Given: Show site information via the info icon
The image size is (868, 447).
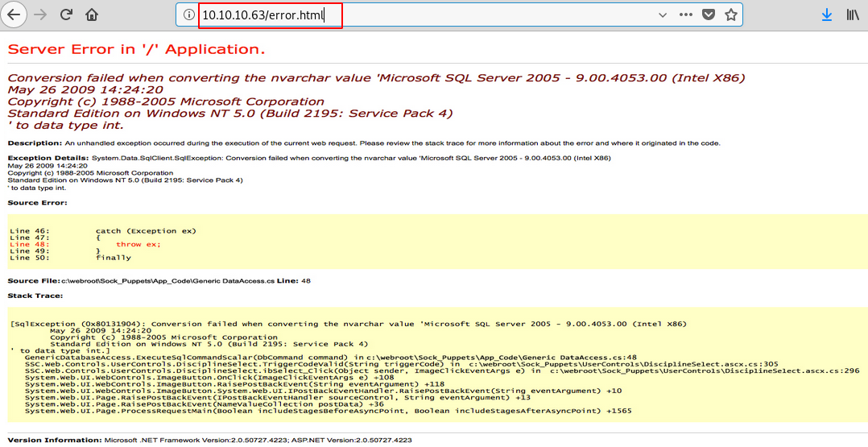Looking at the screenshot, I should 188,15.
